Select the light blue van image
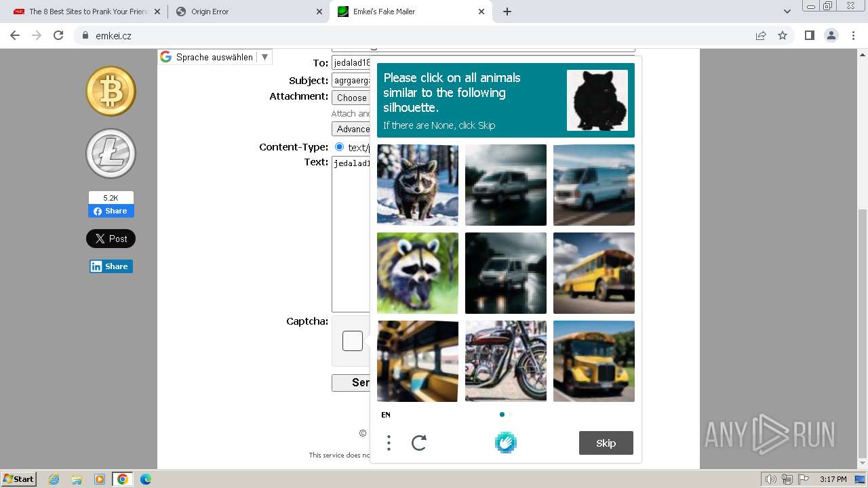This screenshot has width=868, height=488. (x=594, y=185)
